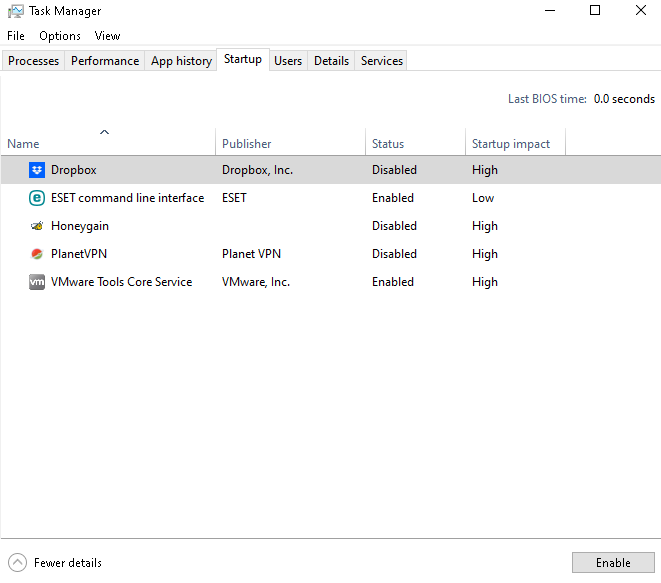Open the View menu
This screenshot has width=661, height=583.
pos(107,36)
